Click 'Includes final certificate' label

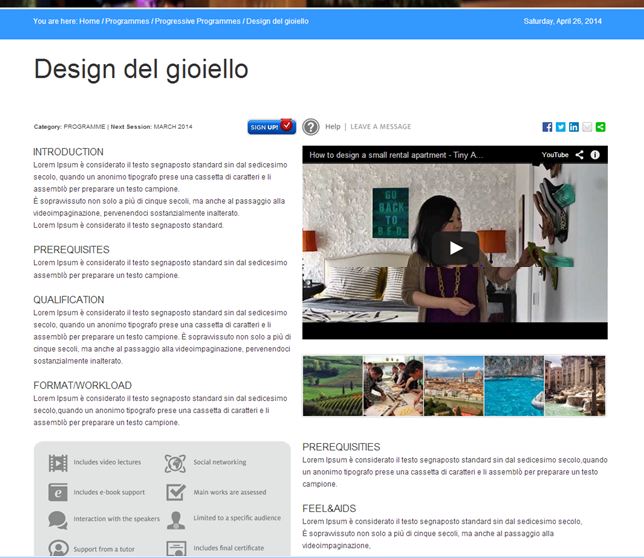tap(229, 548)
